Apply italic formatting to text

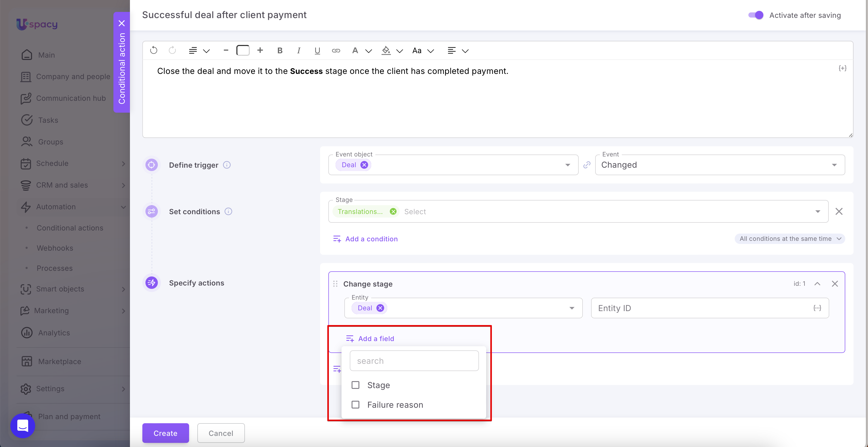tap(299, 51)
